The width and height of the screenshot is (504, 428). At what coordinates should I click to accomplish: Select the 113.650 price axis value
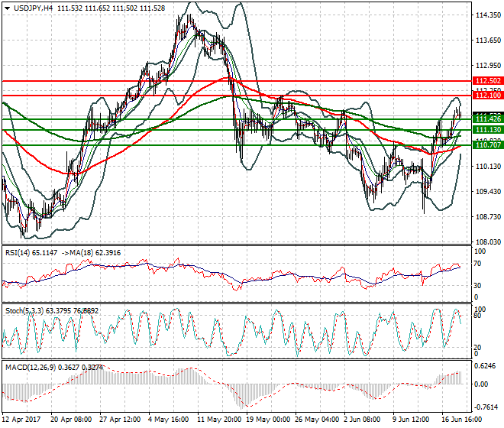coord(488,41)
